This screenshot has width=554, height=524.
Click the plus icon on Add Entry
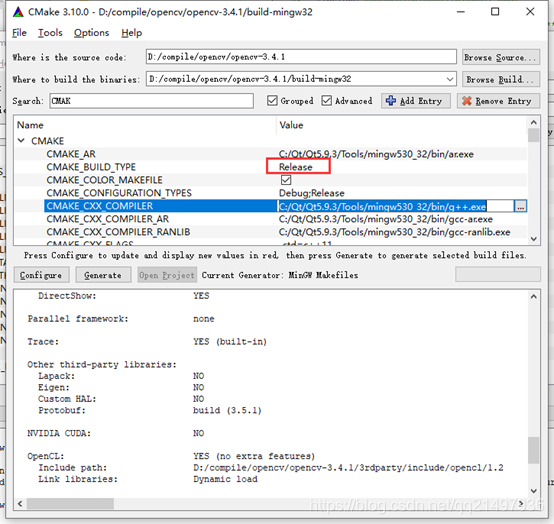(391, 101)
